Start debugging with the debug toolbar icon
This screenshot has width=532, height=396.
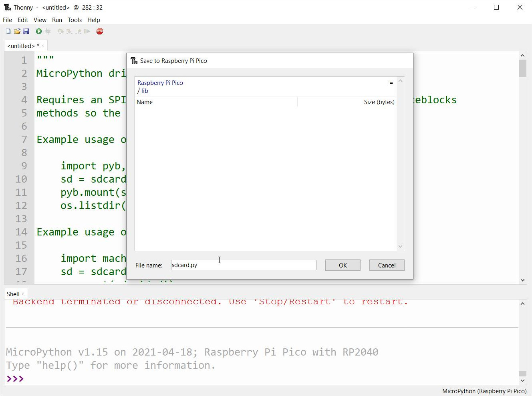point(48,31)
